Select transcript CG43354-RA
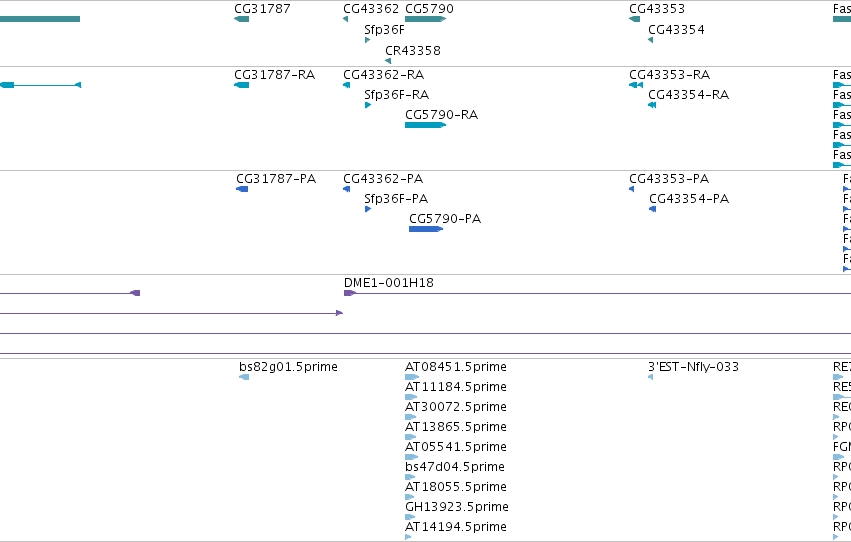851x542 pixels. [x=689, y=95]
